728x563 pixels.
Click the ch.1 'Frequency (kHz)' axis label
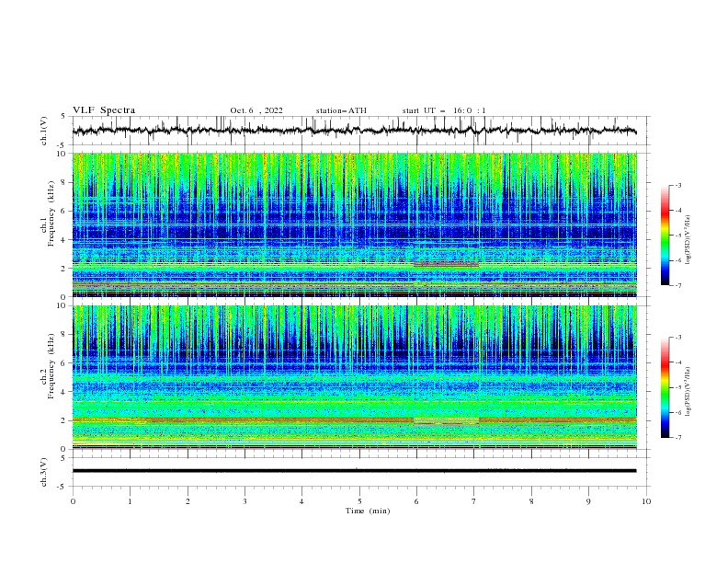pos(51,213)
